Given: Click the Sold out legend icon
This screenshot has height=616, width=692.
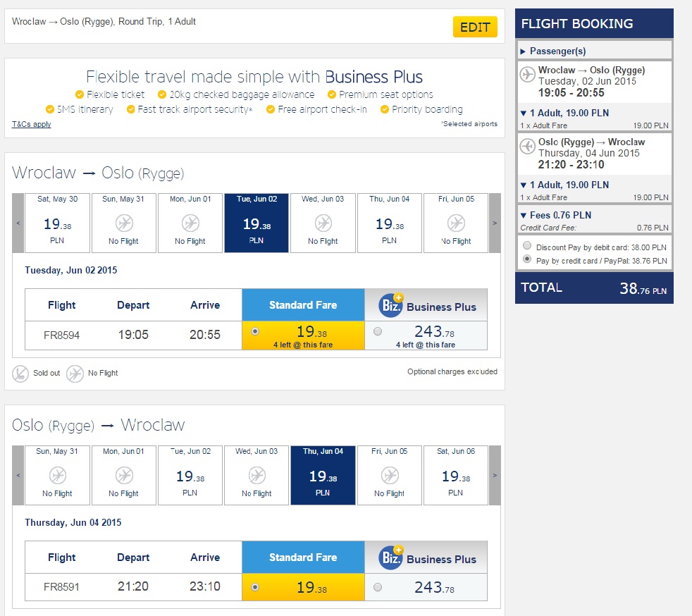Looking at the screenshot, I should [20, 373].
